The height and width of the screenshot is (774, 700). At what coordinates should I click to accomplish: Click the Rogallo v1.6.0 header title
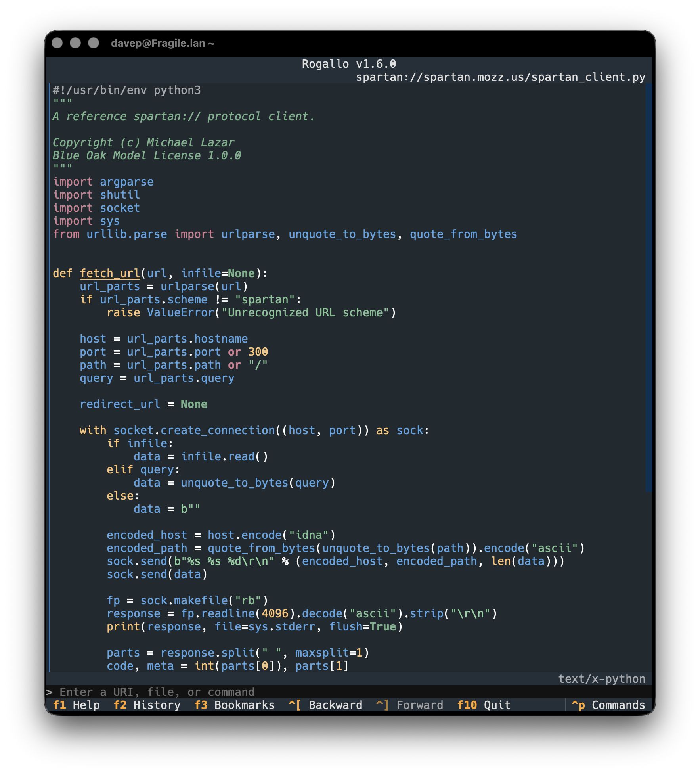(x=349, y=64)
